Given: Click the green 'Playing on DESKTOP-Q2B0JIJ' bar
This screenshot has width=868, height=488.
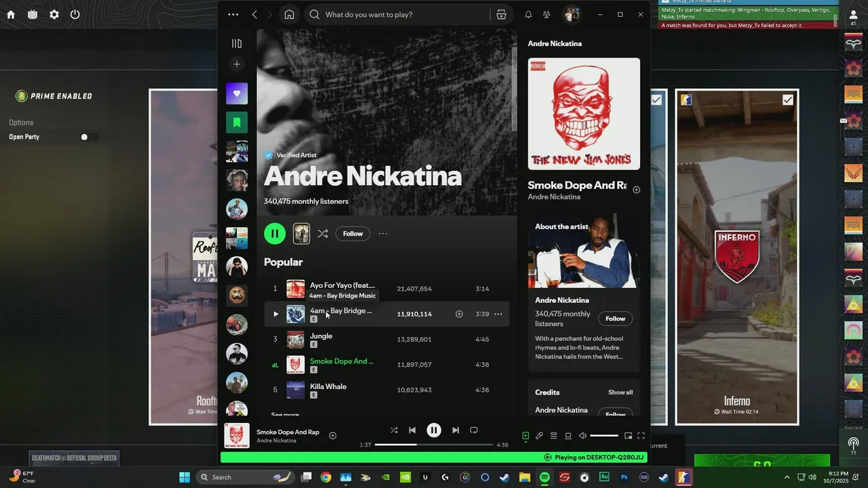Looking at the screenshot, I should point(434,457).
